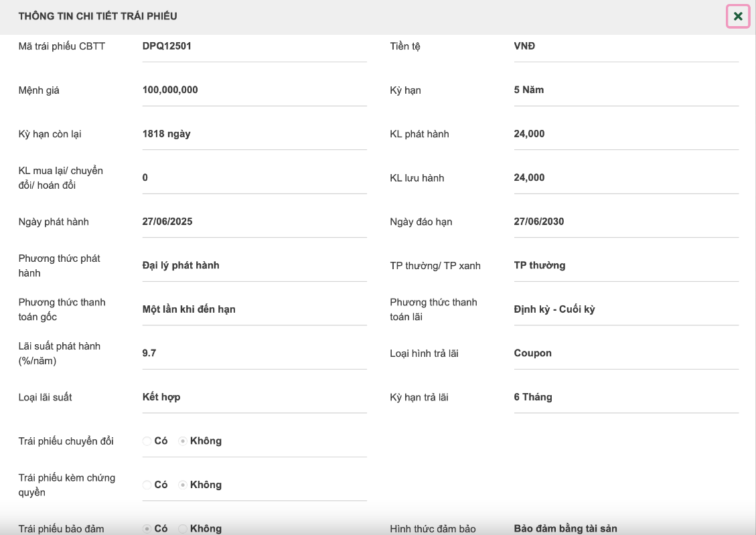Click the Mệnh giá value 100,000,000

(x=170, y=90)
